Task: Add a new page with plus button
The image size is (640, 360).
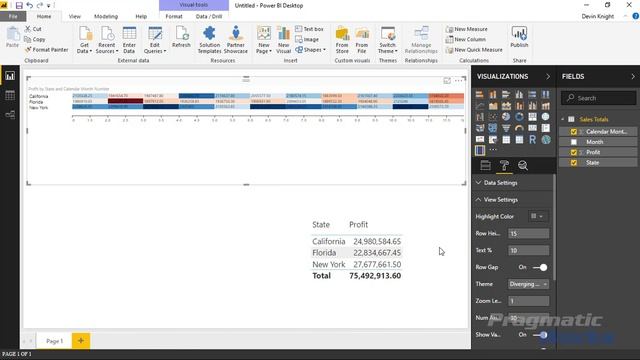Action: 81,340
